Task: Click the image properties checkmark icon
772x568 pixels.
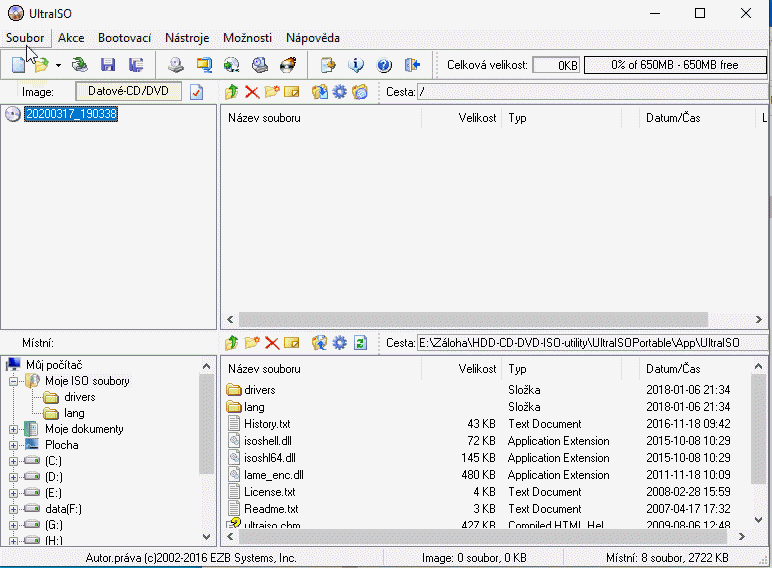Action: 196,92
